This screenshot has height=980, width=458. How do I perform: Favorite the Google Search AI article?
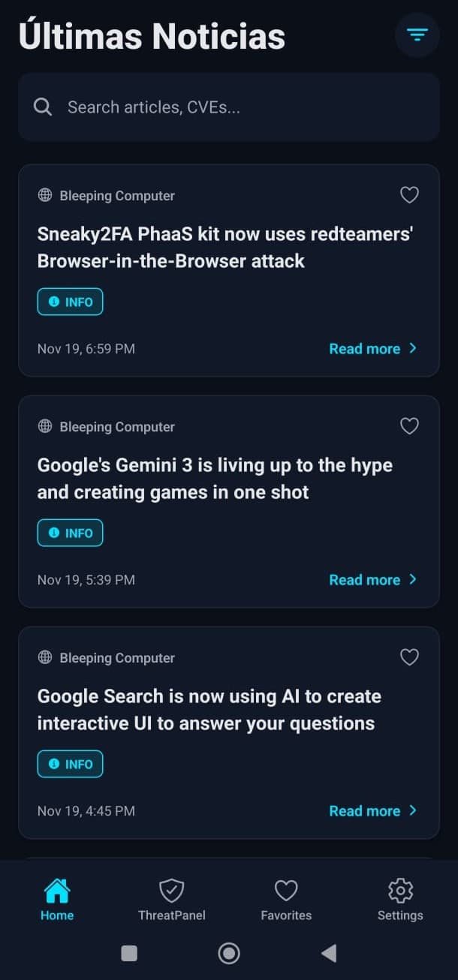(409, 657)
